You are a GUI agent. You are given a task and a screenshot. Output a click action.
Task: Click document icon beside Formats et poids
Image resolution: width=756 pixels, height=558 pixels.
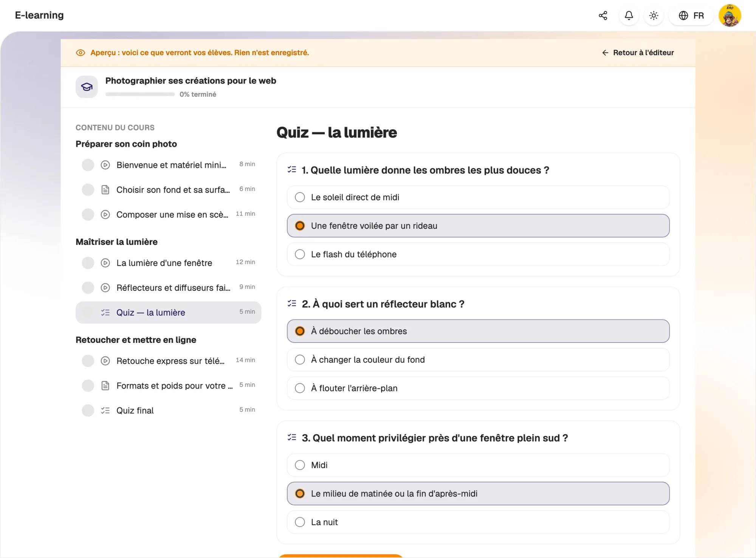click(x=105, y=386)
